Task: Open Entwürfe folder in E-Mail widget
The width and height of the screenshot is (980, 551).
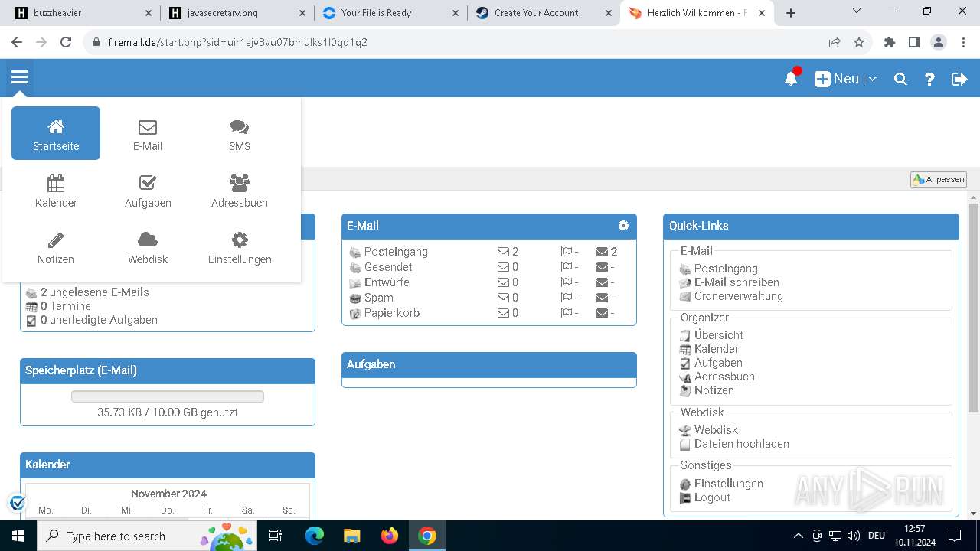Action: click(x=387, y=282)
